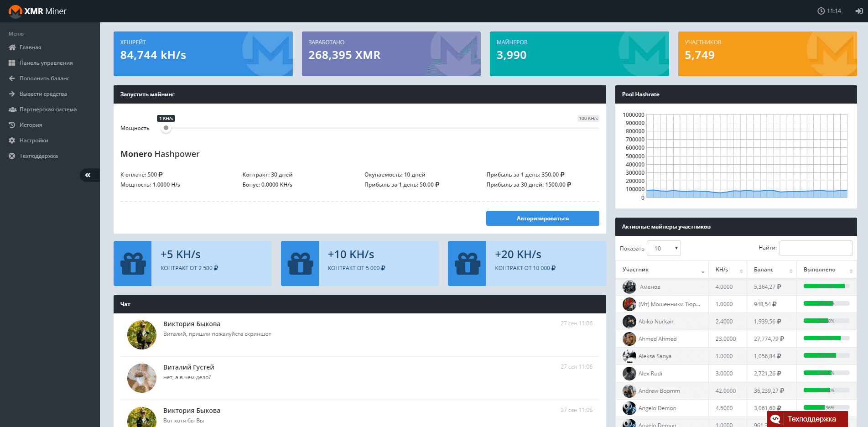The image size is (868, 427).
Task: Switch to the Чат panel header
Action: click(125, 304)
